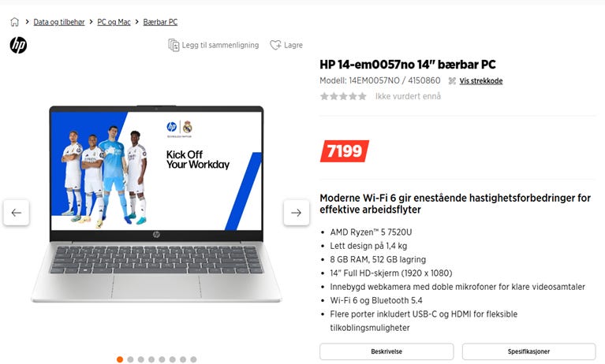Click the barcode icon beside Vis strekkode
The image size is (605, 364).
click(x=452, y=81)
